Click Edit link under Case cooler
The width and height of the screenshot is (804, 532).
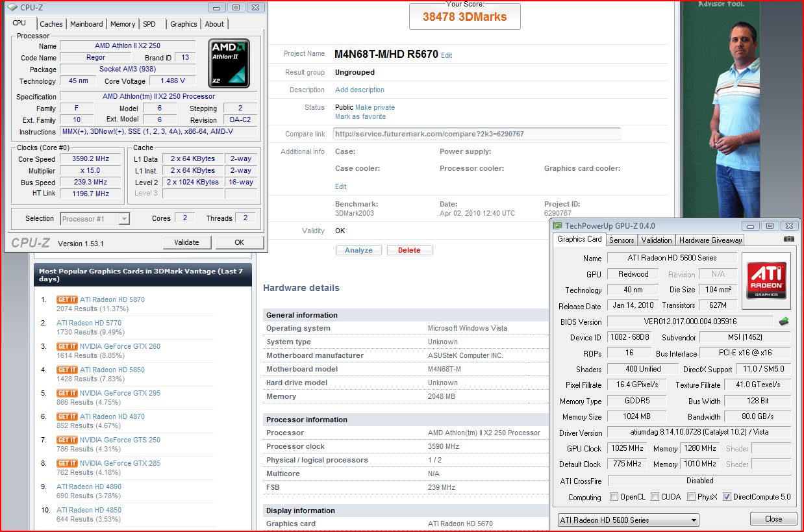(341, 186)
